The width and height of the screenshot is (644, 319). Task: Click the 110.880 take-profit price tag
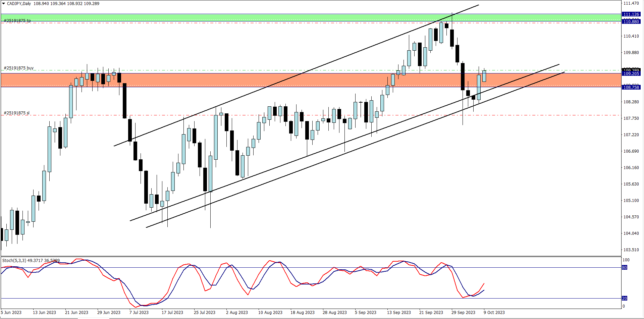(631, 22)
